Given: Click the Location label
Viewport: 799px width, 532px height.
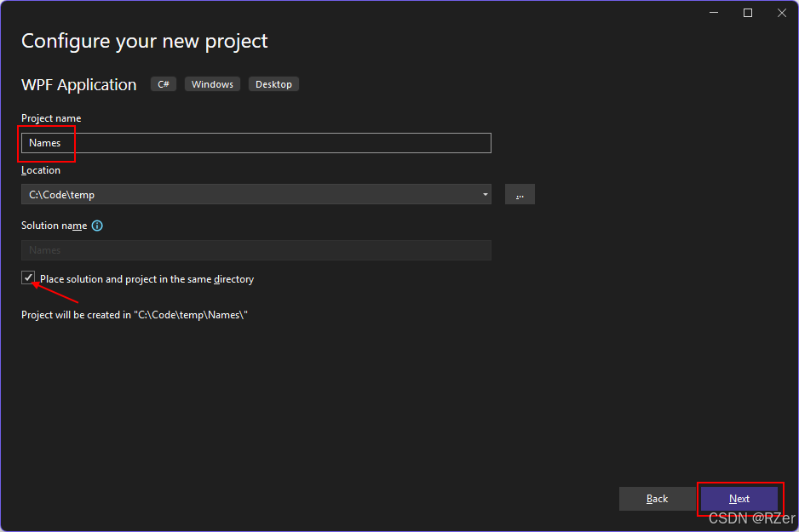Looking at the screenshot, I should coord(41,170).
